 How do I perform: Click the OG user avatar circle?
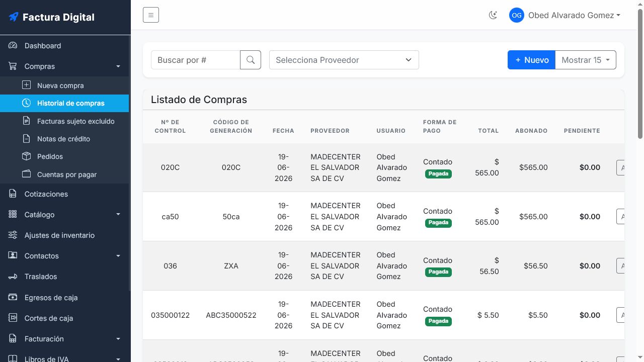point(517,16)
